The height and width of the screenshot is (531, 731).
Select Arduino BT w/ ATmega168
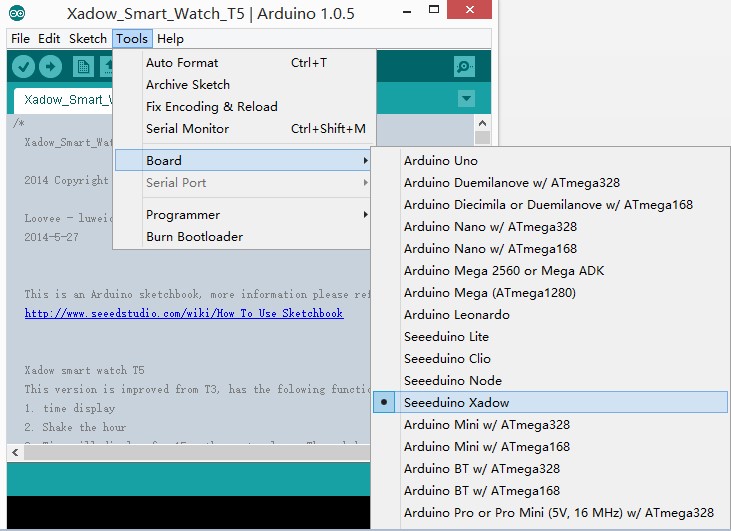click(550, 490)
